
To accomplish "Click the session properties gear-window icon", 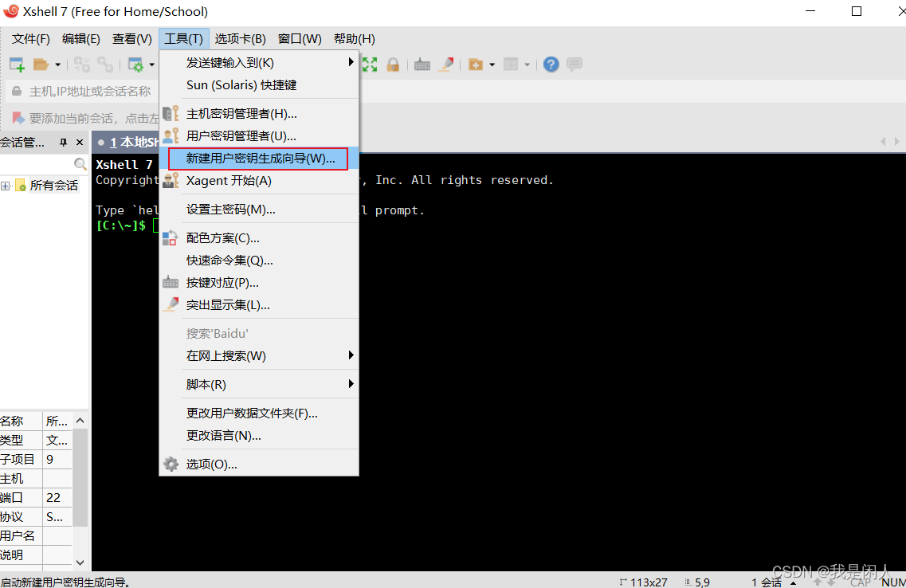I will coord(135,65).
